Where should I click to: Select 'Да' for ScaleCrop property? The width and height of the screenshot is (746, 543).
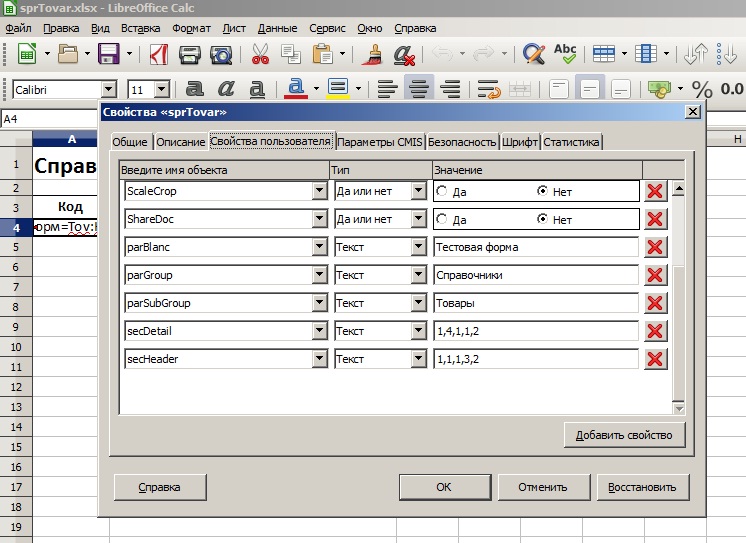pos(442,191)
